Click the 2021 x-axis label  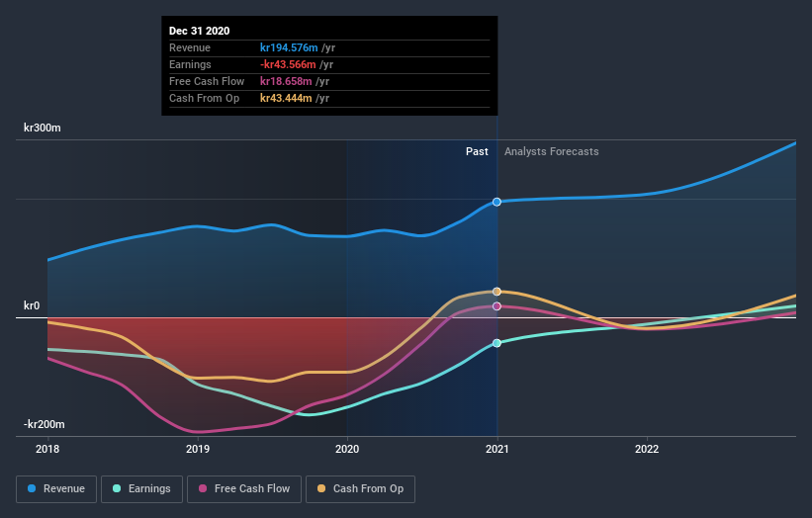pos(497,449)
